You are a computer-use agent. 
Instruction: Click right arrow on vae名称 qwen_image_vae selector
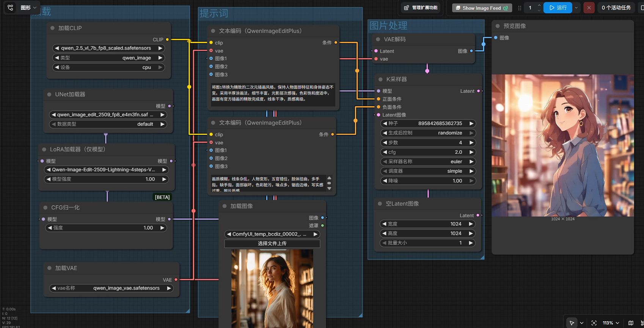(x=169, y=288)
